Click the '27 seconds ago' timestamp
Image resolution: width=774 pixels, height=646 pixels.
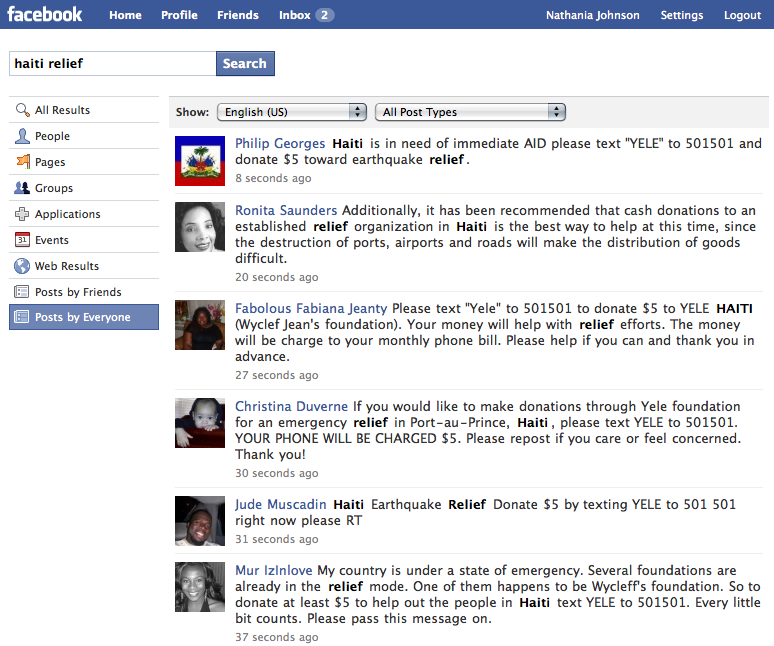276,375
